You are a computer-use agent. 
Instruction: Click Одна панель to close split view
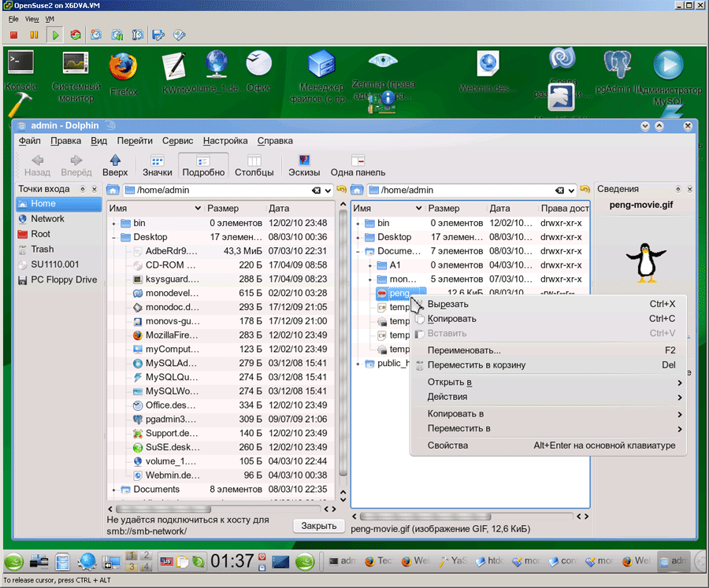[358, 165]
